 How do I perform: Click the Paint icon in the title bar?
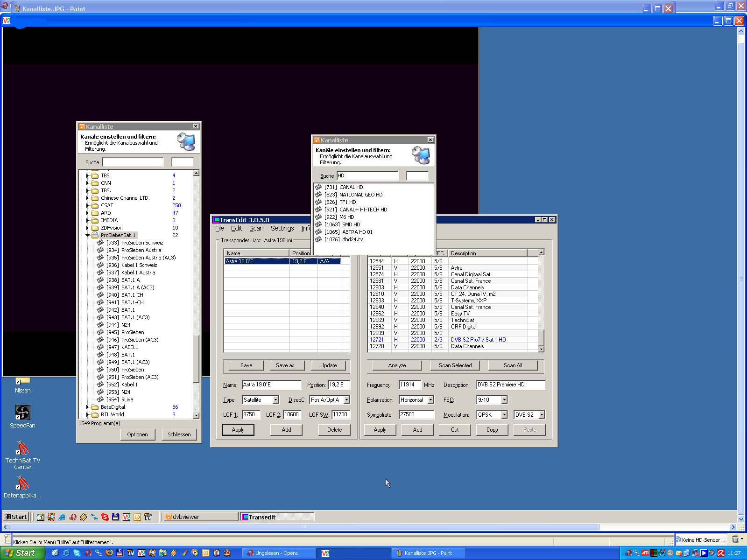17,8
